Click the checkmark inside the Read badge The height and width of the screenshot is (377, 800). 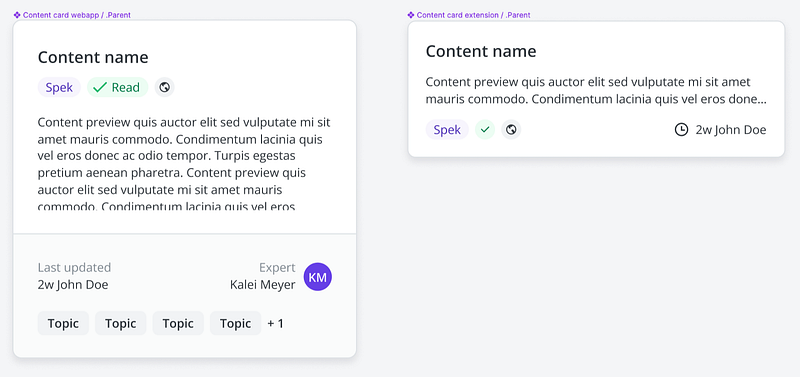coord(100,87)
